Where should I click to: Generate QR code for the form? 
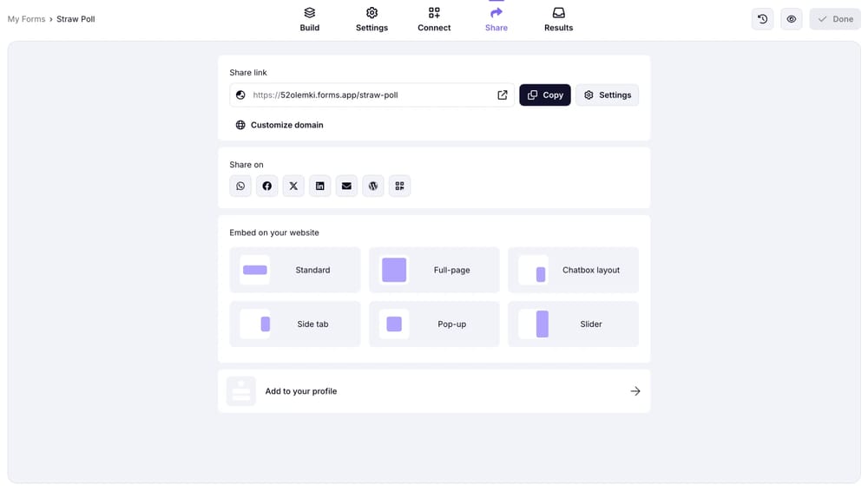pos(399,186)
